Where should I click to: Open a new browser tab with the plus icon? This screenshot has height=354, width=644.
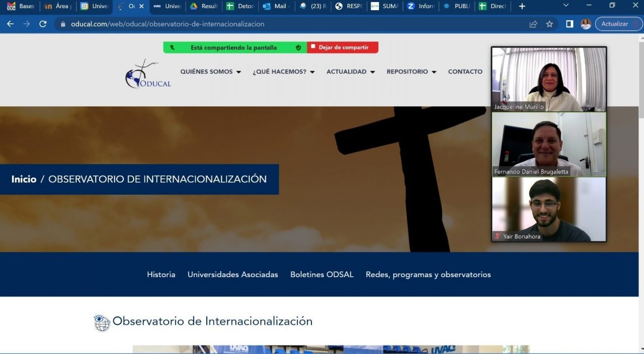[522, 6]
